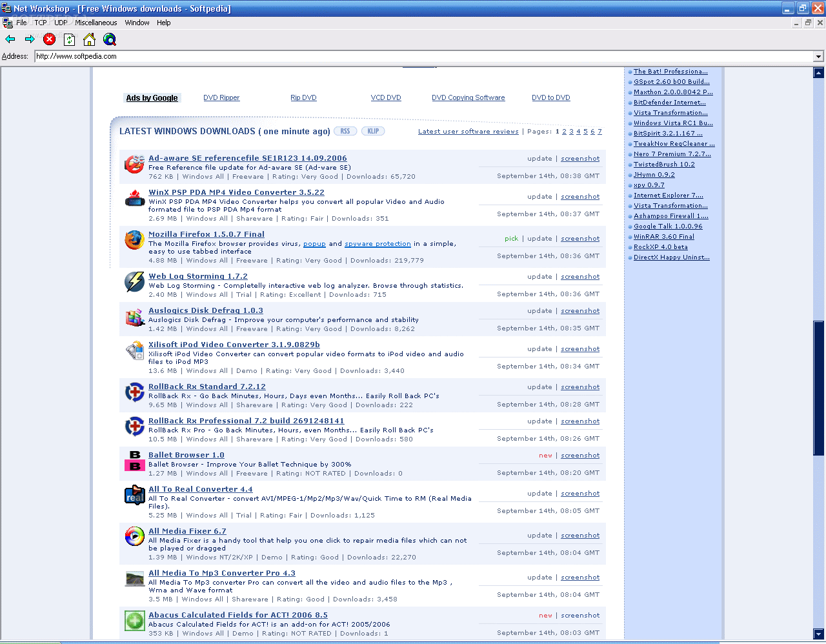Click the DirectX Happy Uninstall sidebar link
826x644 pixels.
click(672, 257)
